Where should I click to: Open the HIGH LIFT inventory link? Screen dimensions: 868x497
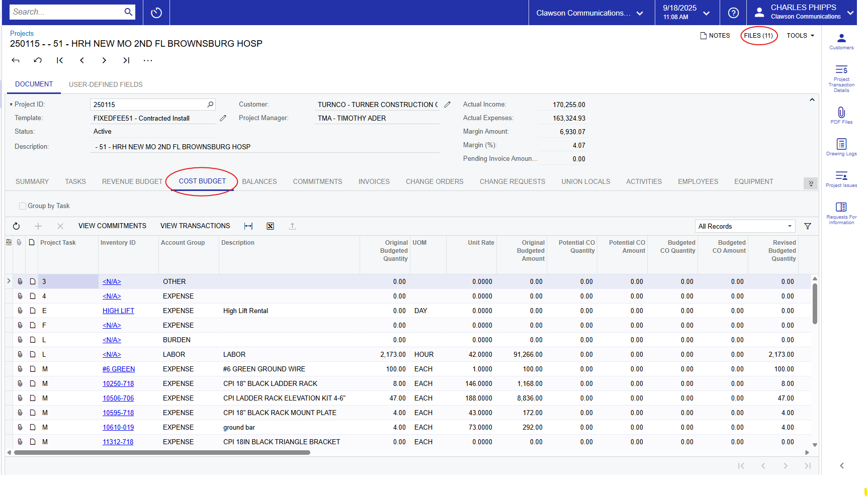pos(118,311)
